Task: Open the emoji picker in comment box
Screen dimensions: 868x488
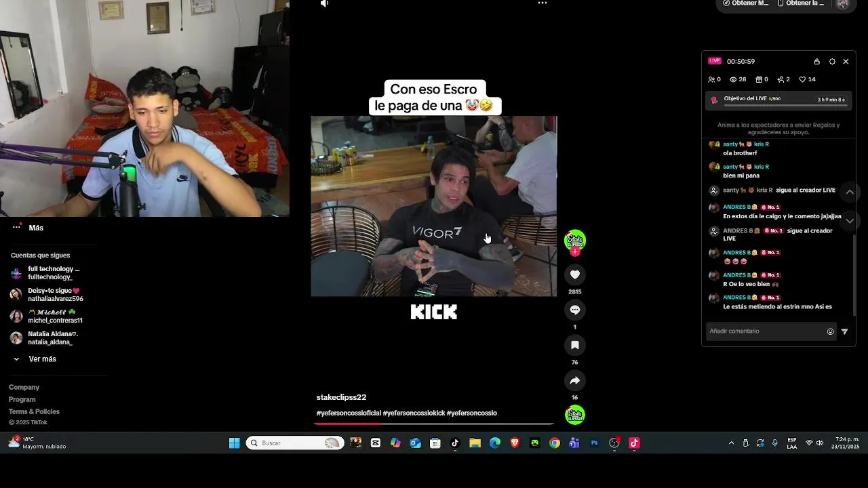Action: tap(830, 331)
